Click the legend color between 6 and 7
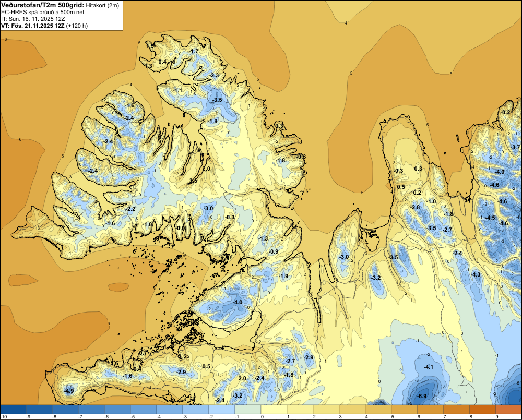The image size is (522, 420). pyautogui.click(x=431, y=409)
